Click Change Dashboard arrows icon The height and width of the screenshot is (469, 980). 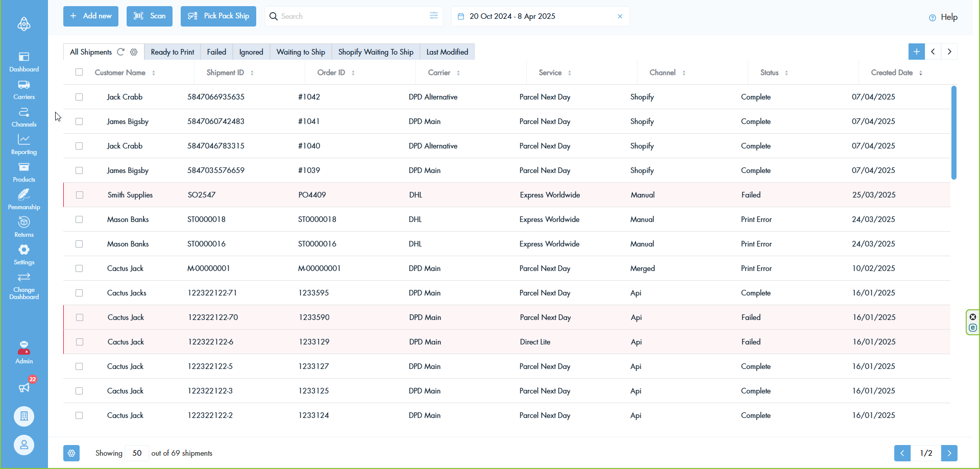pos(24,277)
